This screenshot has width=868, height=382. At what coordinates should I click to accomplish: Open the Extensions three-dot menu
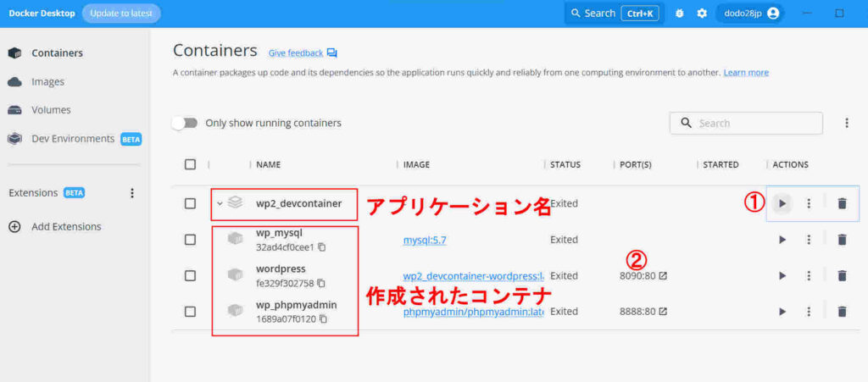[x=131, y=193]
